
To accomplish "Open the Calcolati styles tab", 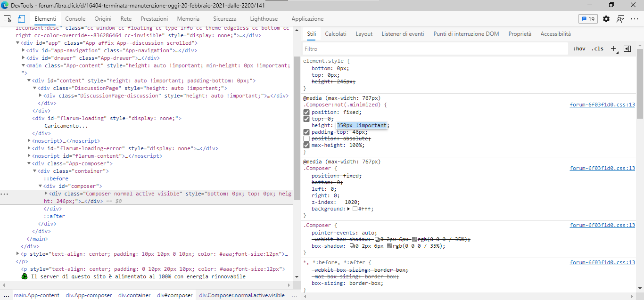I will pos(336,34).
